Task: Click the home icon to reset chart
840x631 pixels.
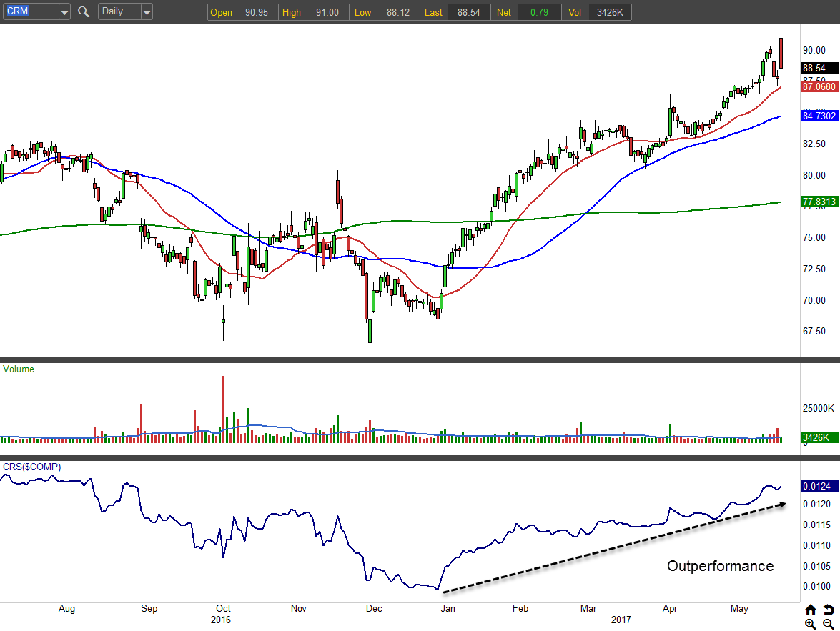Action: (810, 610)
